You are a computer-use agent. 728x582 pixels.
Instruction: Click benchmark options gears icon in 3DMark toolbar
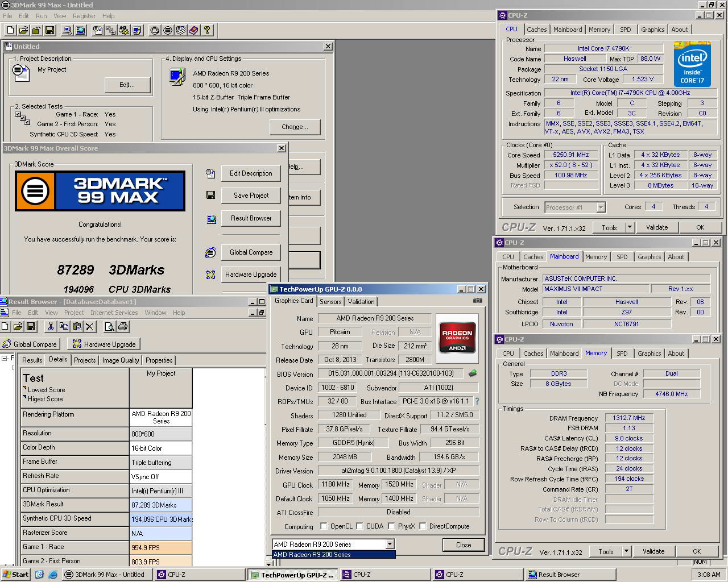coord(124,30)
